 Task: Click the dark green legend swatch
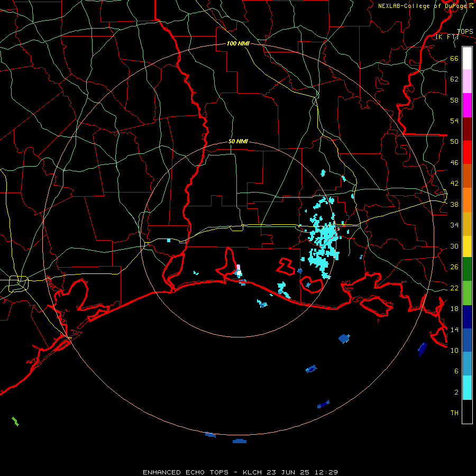tap(467, 269)
